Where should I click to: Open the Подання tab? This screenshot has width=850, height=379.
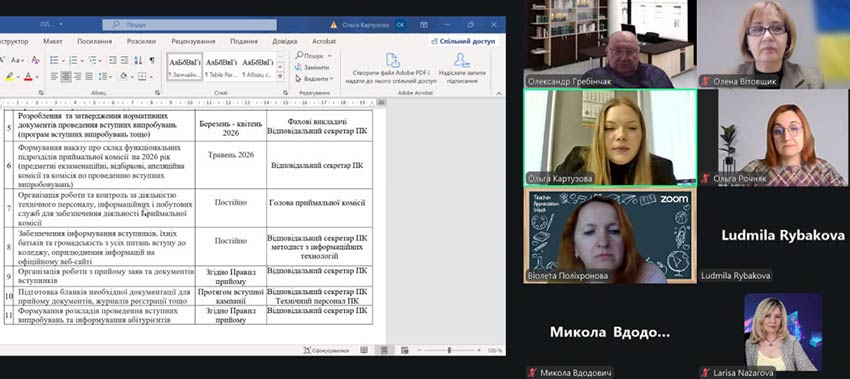[x=244, y=41]
